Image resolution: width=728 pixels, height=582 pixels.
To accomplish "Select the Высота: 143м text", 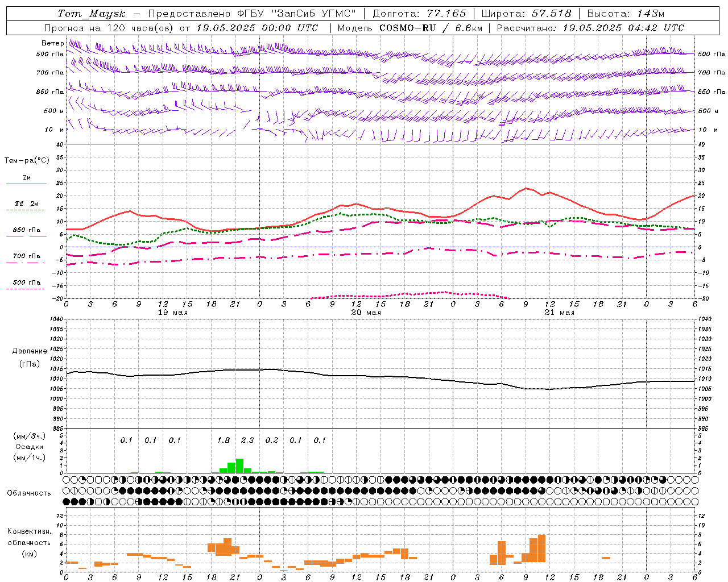I will [626, 14].
